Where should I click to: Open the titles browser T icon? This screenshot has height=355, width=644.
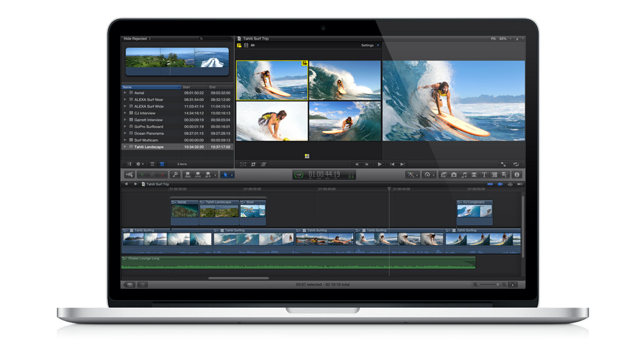pos(484,175)
